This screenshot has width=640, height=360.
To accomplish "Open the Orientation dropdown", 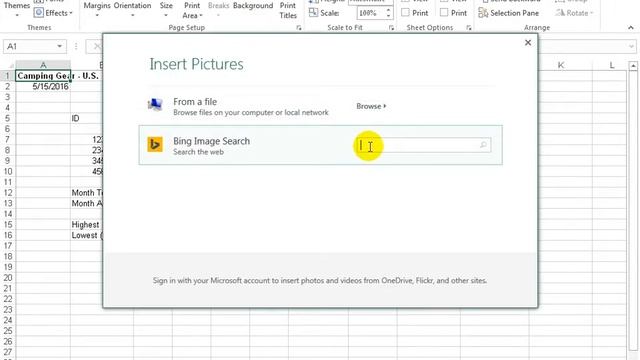I will pyautogui.click(x=132, y=10).
